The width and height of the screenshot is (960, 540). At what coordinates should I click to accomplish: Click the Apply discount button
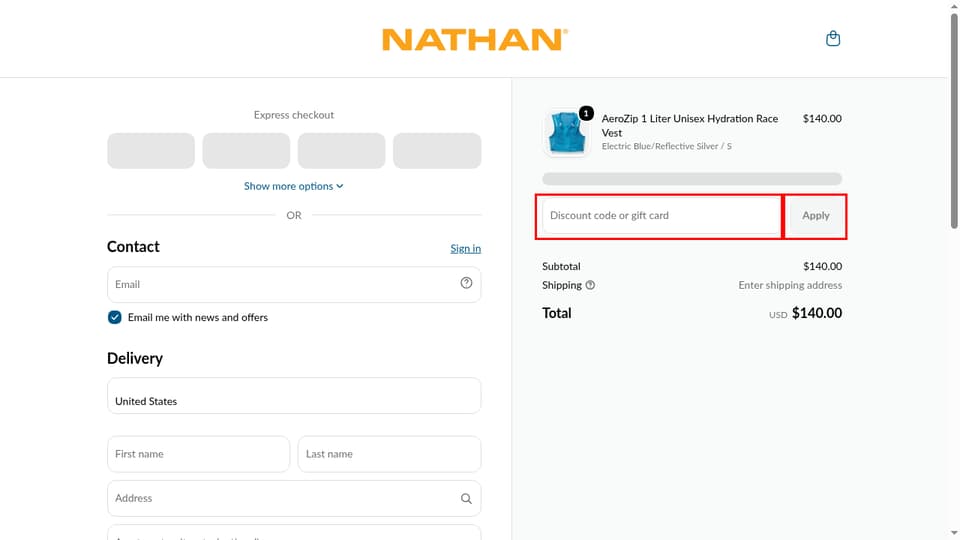tap(816, 216)
